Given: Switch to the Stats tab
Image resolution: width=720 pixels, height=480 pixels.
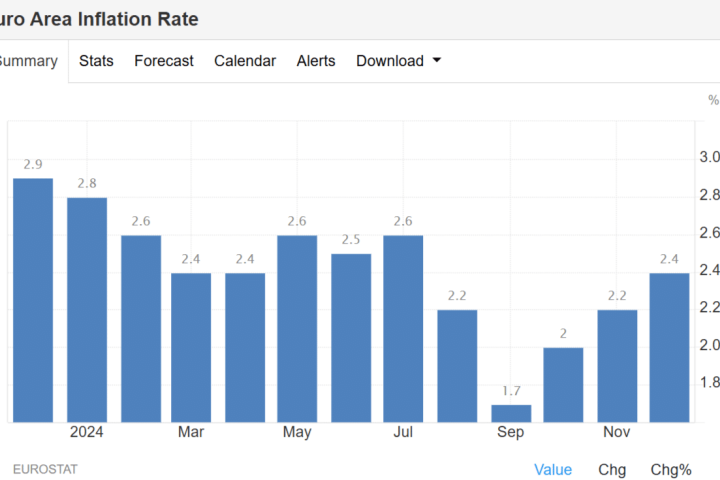Looking at the screenshot, I should tap(96, 61).
